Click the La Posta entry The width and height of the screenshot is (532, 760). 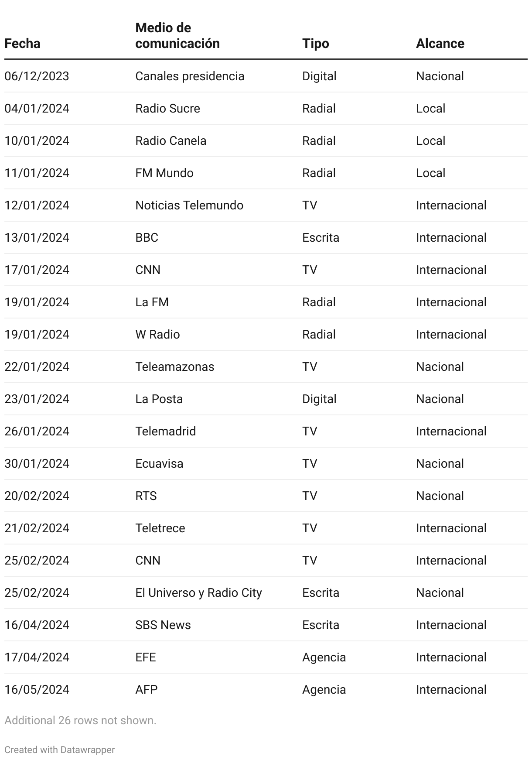tap(159, 399)
